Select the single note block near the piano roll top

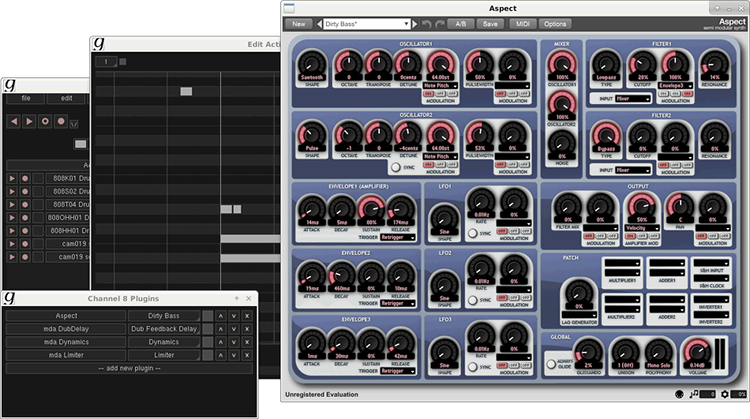coord(186,91)
